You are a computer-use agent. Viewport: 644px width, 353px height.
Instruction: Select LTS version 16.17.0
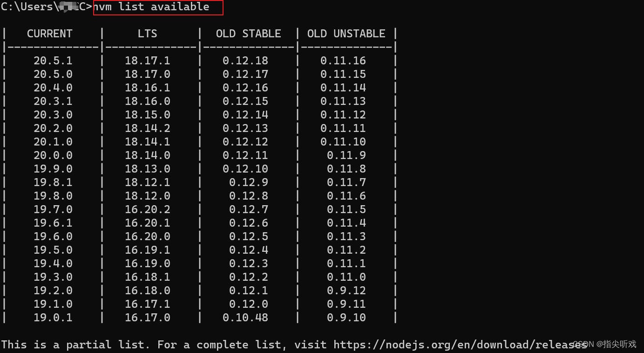pos(148,318)
